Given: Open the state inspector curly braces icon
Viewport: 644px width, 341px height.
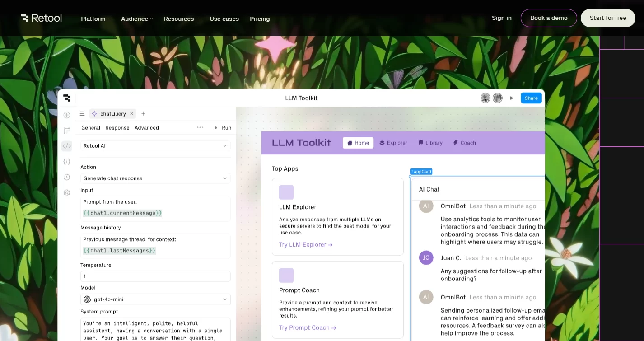Looking at the screenshot, I should point(67,162).
